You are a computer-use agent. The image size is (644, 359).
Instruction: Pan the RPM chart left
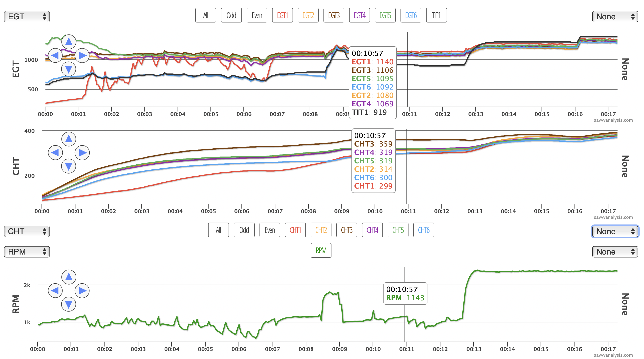click(55, 291)
